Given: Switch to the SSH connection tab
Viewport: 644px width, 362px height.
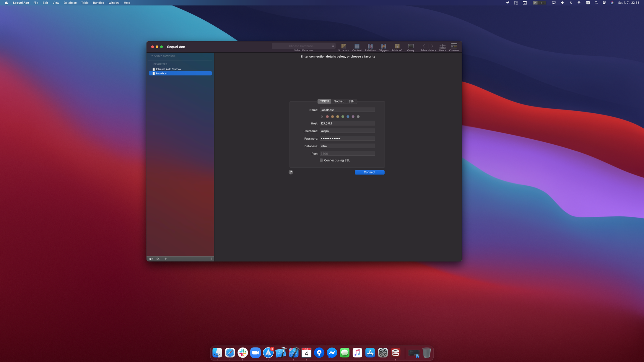Looking at the screenshot, I should [351, 101].
